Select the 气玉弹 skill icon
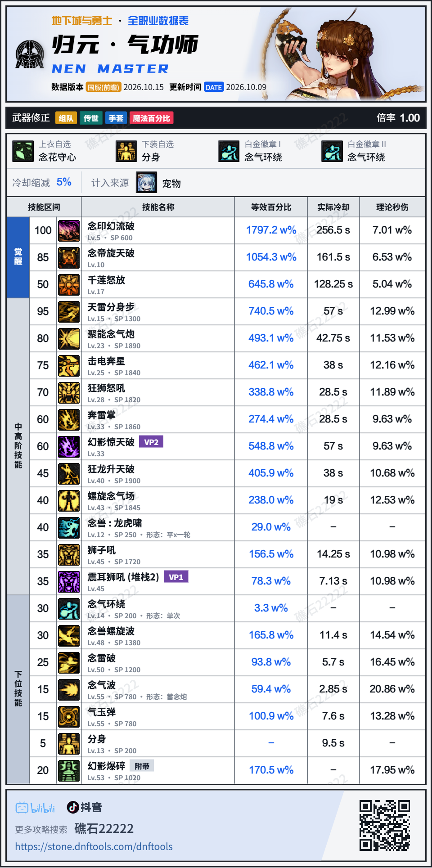 [x=69, y=716]
